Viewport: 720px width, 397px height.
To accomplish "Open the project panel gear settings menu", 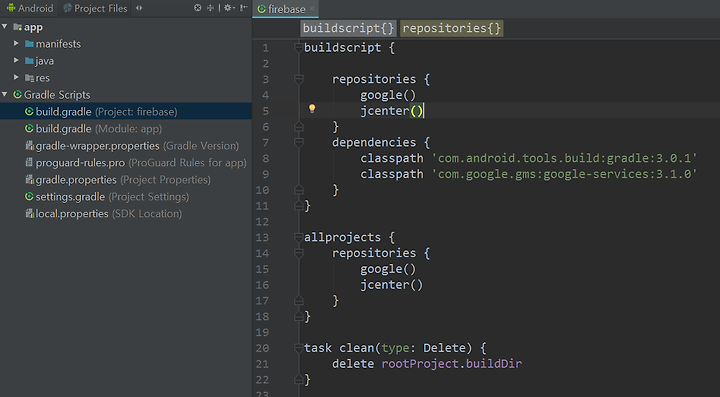I will 228,8.
